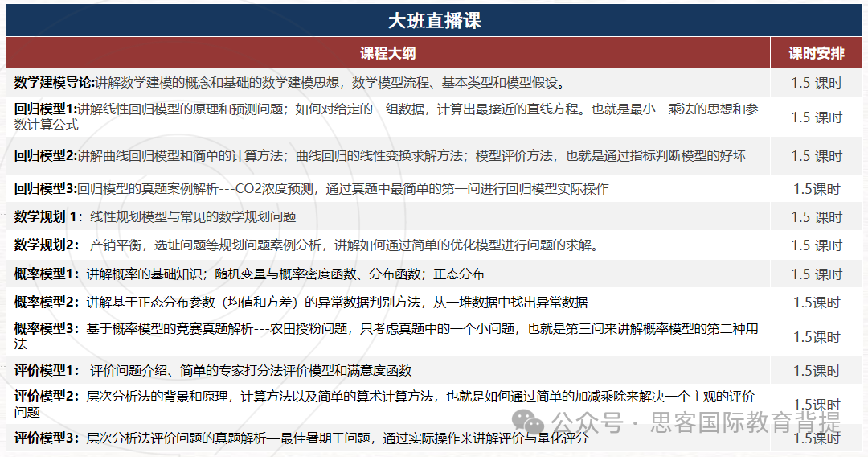Open the 概率模型2 course entry
This screenshot has width=868, height=457.
(46, 303)
